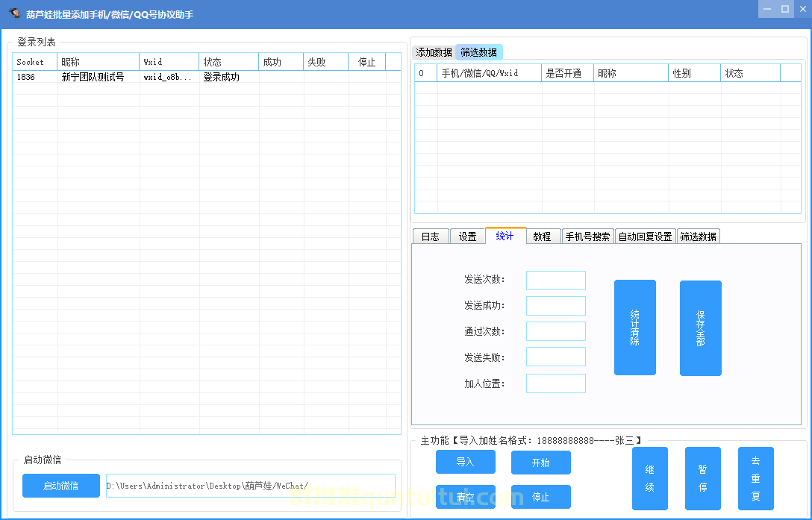
Task: Click the Wxid column header
Action: pyautogui.click(x=169, y=62)
